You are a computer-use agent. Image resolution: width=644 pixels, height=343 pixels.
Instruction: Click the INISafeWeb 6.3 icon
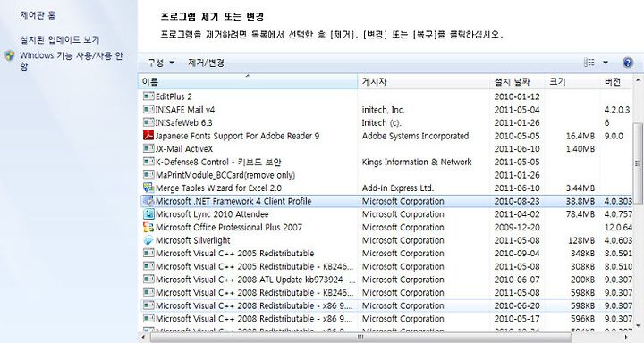pyautogui.click(x=148, y=122)
